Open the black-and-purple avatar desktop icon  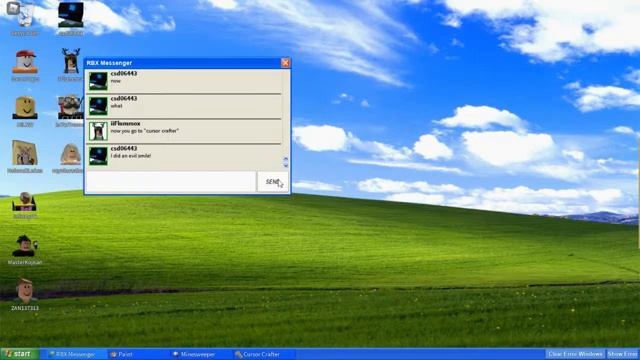[x=25, y=204]
